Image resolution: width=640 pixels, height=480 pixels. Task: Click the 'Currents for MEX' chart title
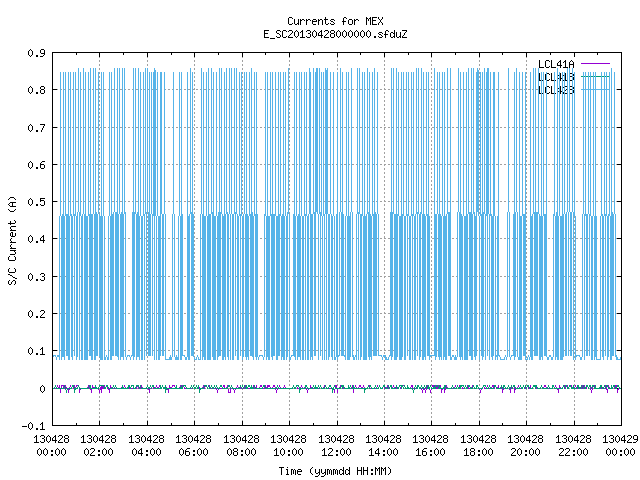tap(335, 21)
